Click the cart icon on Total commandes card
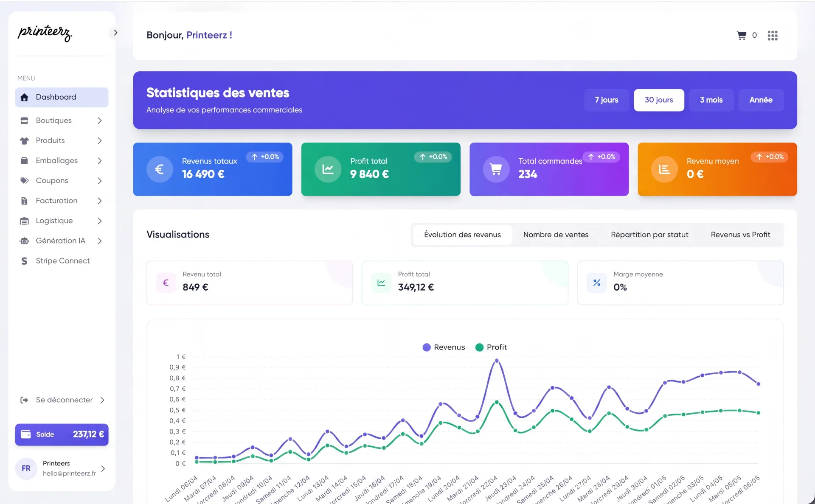This screenshot has height=504, width=815. 496,169
